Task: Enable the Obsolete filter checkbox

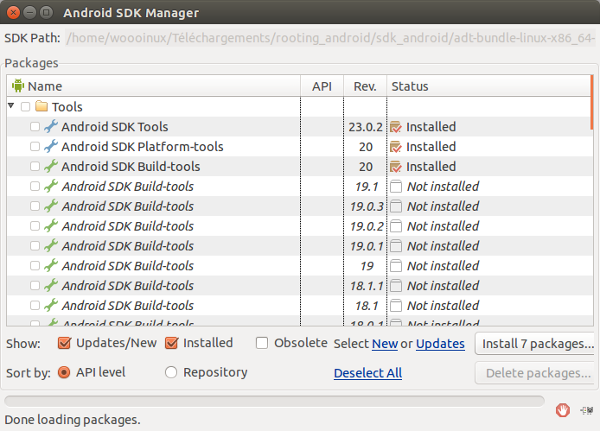Action: [x=262, y=343]
